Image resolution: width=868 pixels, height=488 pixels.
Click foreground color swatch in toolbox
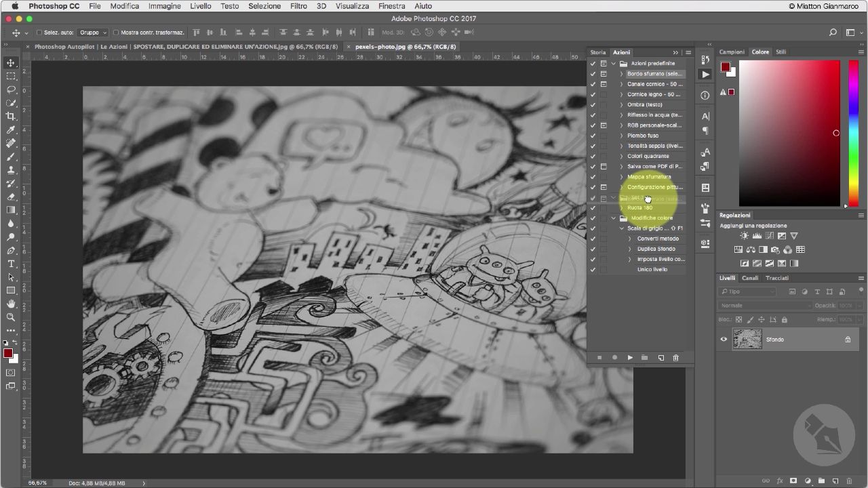7,353
